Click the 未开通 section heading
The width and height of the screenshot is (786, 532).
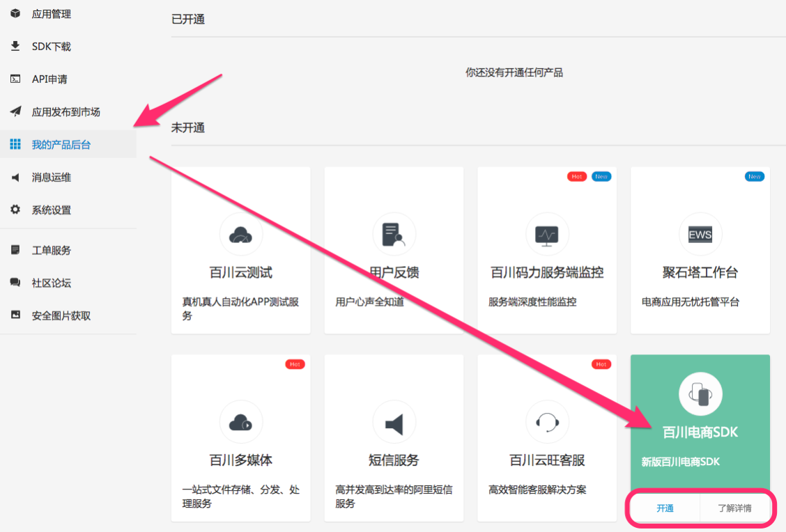(188, 127)
